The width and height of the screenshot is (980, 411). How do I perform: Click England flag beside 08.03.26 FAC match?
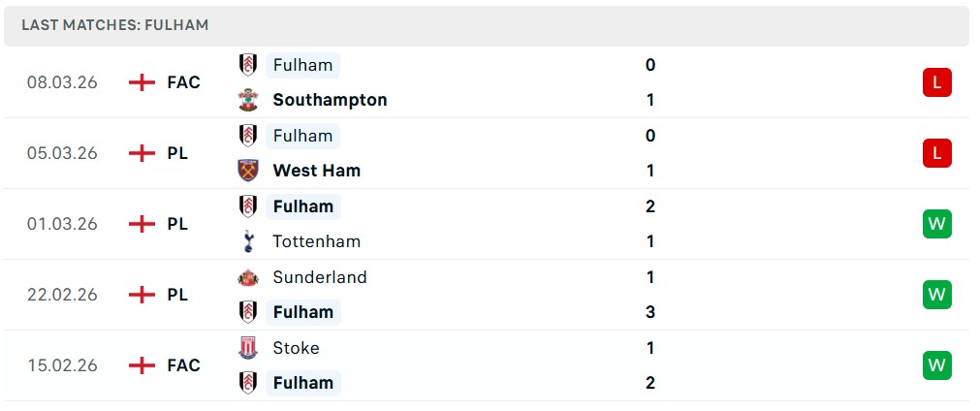(x=142, y=82)
